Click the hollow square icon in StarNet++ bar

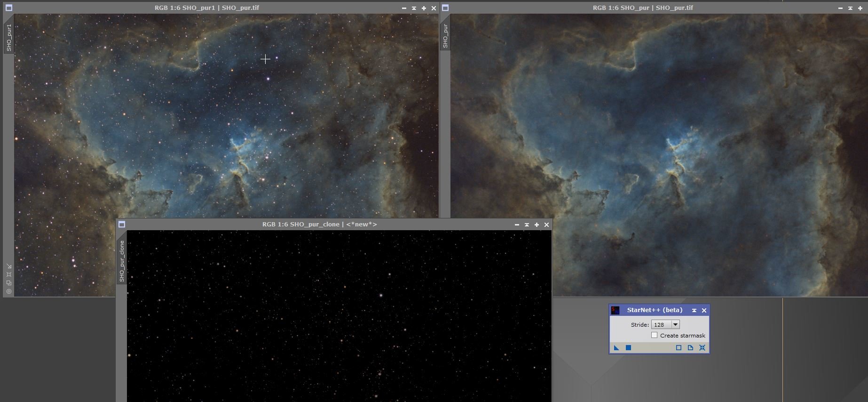679,348
